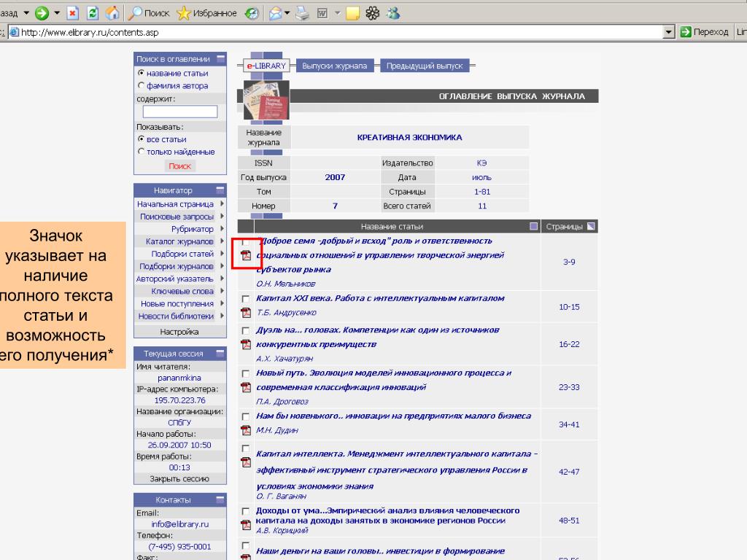Click the red Поиск search button
This screenshot has height=560, width=747.
click(179, 166)
